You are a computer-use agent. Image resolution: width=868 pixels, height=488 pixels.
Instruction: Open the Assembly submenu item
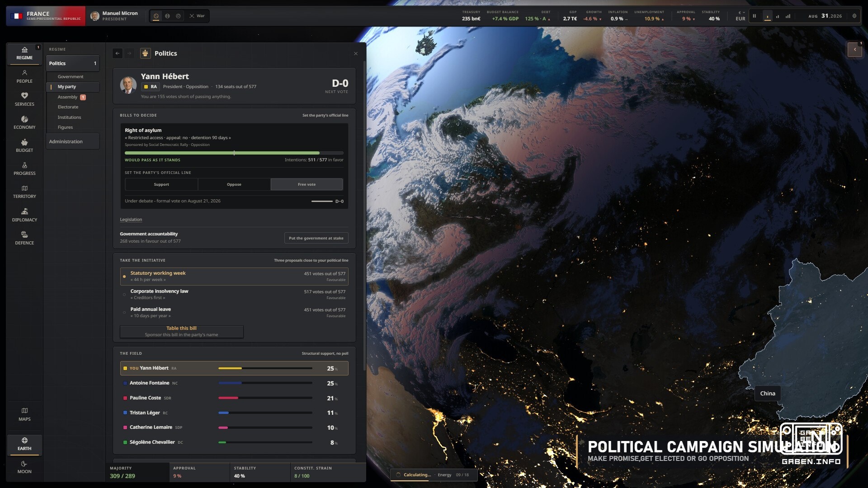[x=67, y=97]
